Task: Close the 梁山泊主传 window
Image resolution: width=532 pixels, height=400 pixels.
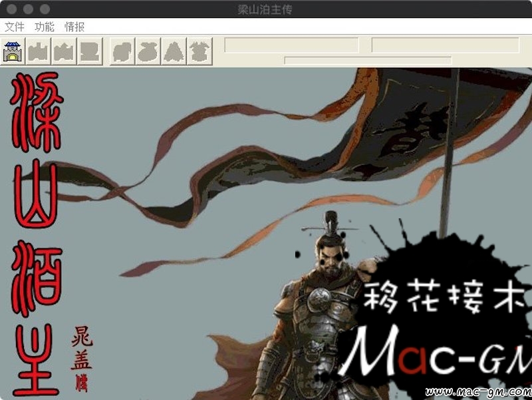Action: (x=11, y=9)
